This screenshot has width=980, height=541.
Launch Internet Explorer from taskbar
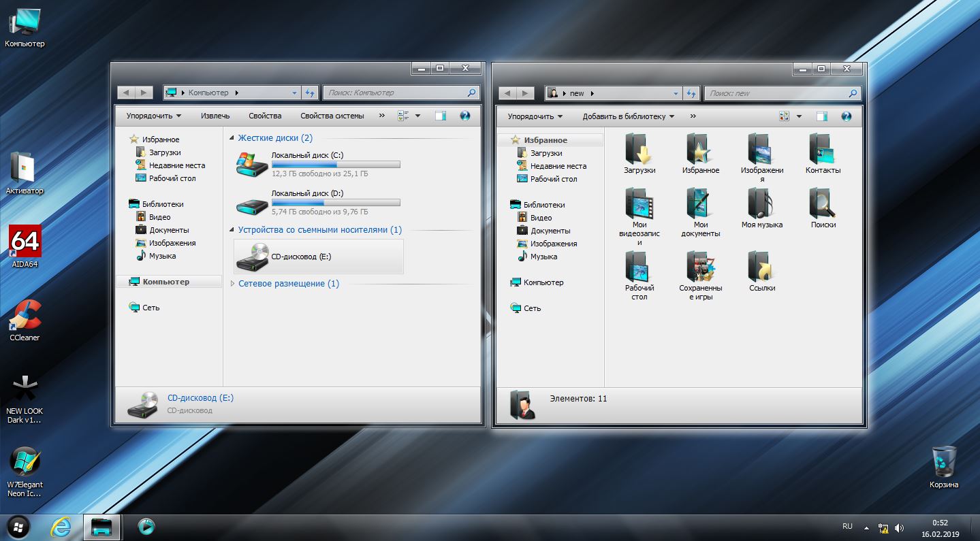point(61,526)
